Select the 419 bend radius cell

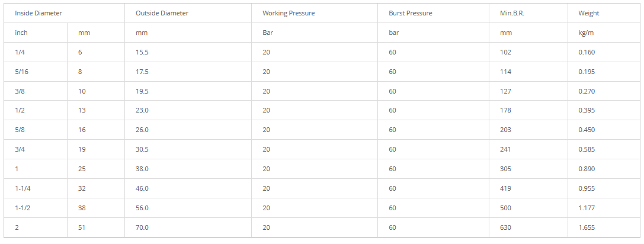point(505,188)
